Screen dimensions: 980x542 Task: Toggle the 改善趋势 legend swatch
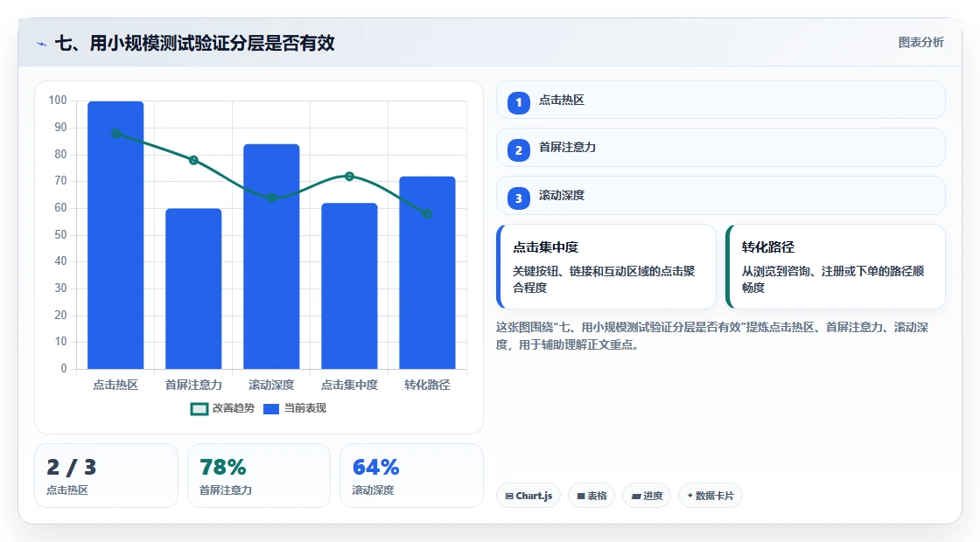click(199, 409)
